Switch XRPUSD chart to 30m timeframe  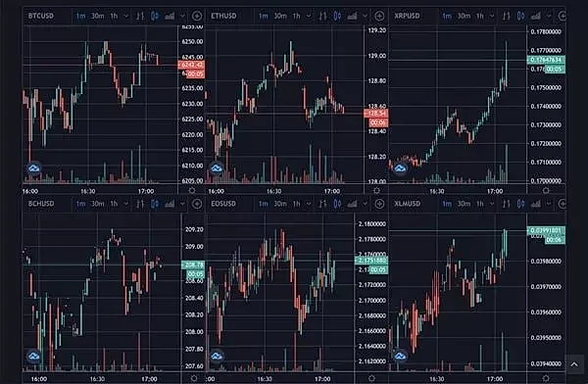pyautogui.click(x=464, y=16)
